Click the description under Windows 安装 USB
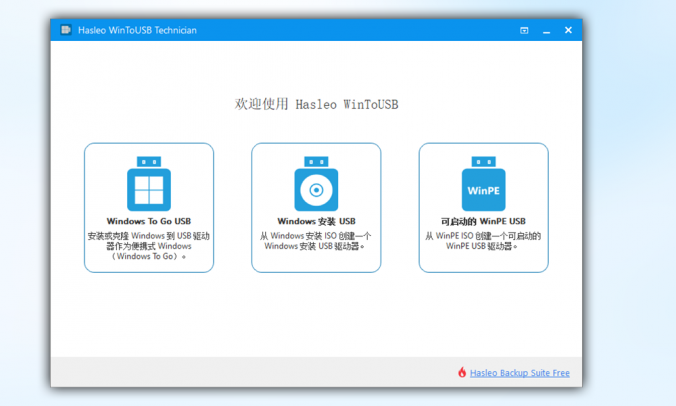The height and width of the screenshot is (406, 676). (315, 241)
